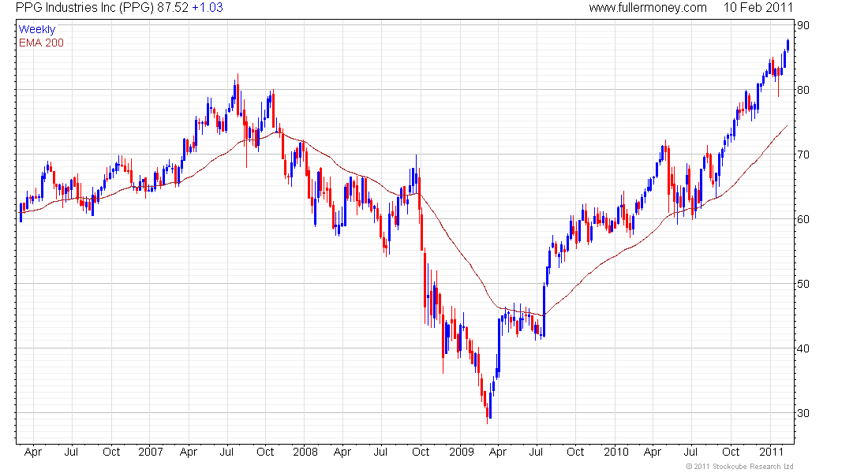The width and height of the screenshot is (868, 473).
Task: Click the 80 price axis label
Action: click(803, 90)
